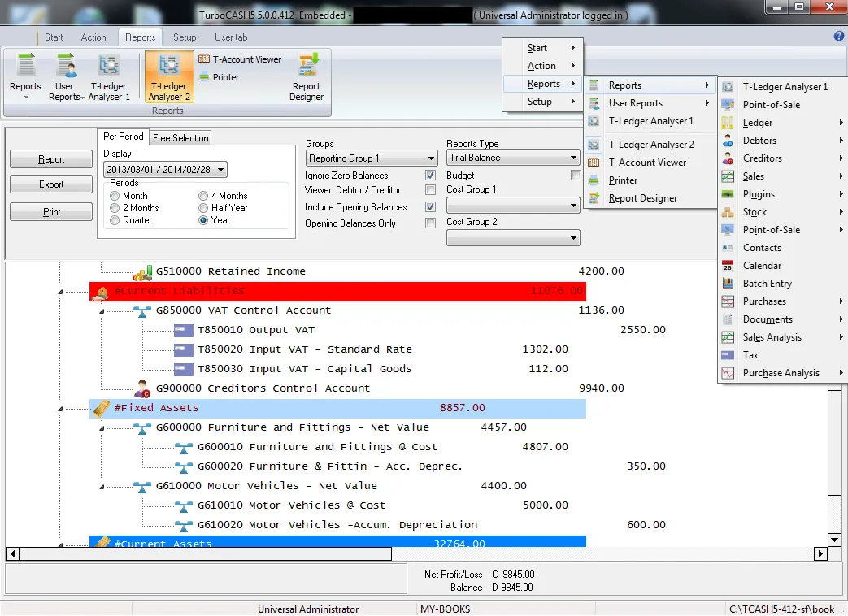Click the Purchase Analysis icon in the submenu
This screenshot has height=616, width=848.
click(x=728, y=373)
